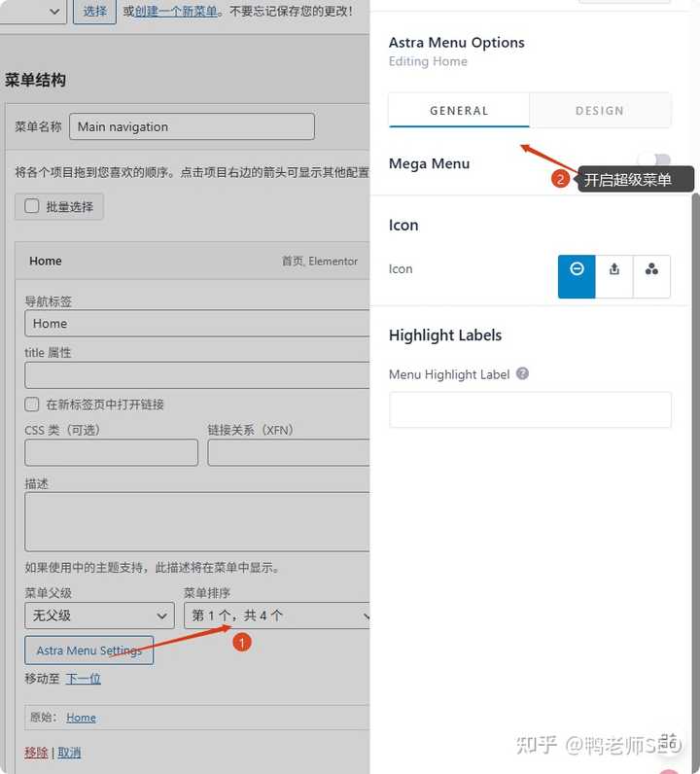Click the 移除 link

[36, 753]
